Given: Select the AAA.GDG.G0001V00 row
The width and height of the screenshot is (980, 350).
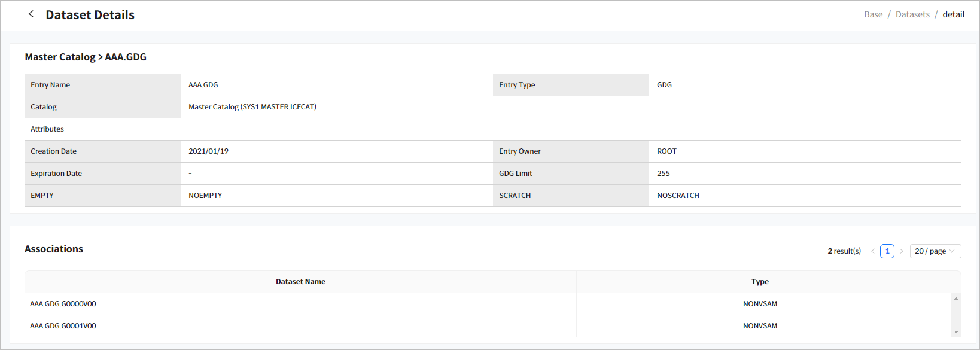Looking at the screenshot, I should [x=488, y=326].
